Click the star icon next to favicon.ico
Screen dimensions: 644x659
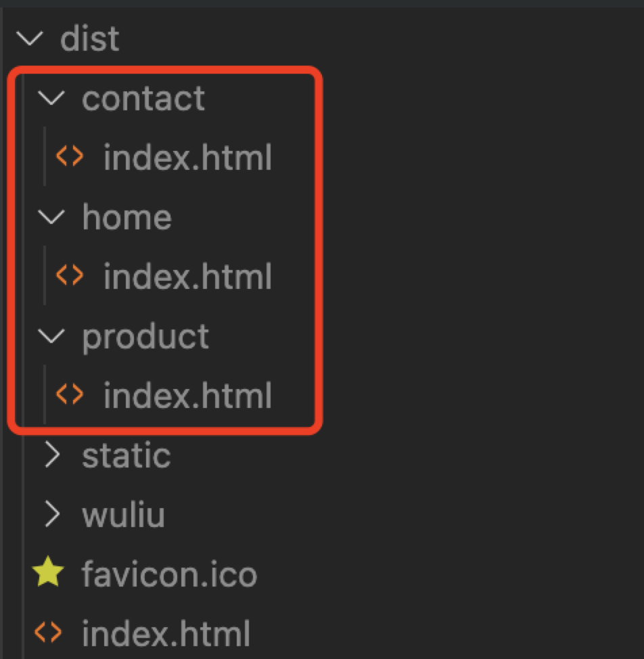pyautogui.click(x=47, y=572)
